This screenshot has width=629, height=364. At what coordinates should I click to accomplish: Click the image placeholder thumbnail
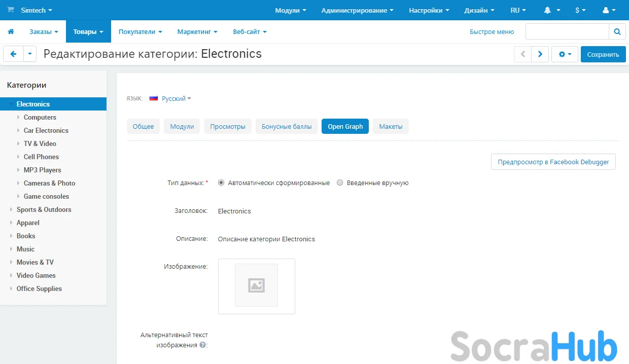tap(256, 285)
